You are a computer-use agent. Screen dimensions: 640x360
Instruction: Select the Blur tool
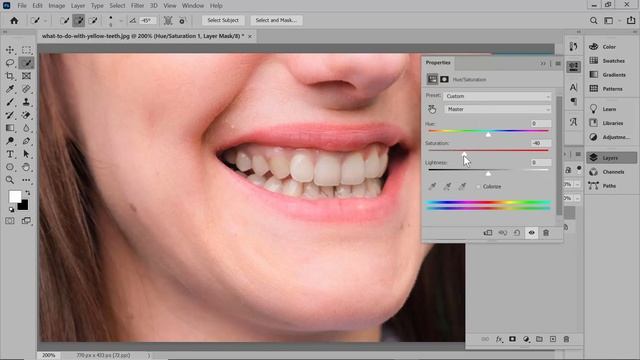click(x=26, y=128)
